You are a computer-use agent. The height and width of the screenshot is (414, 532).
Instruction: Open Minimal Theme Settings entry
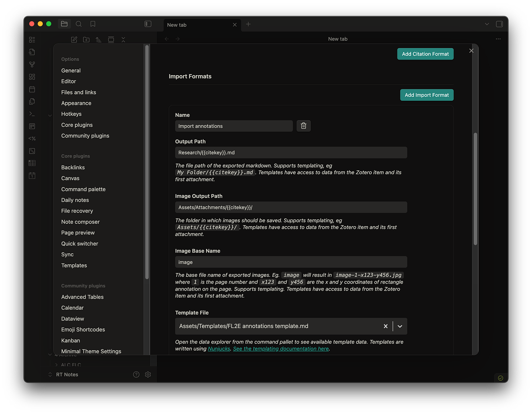[x=91, y=351]
